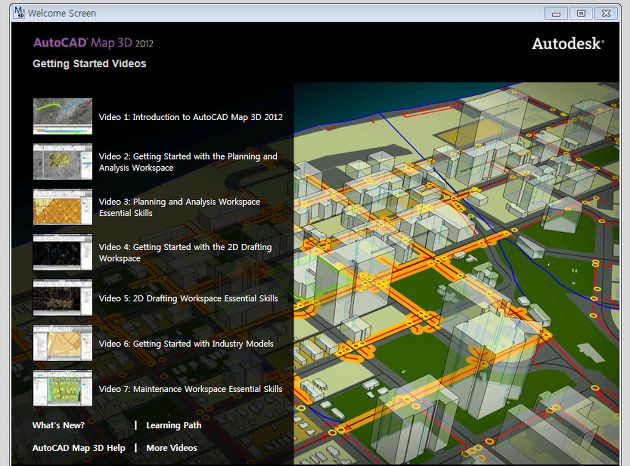This screenshot has height=466, width=630.
Task: Open Video 1 thumbnail image
Action: coord(62,116)
